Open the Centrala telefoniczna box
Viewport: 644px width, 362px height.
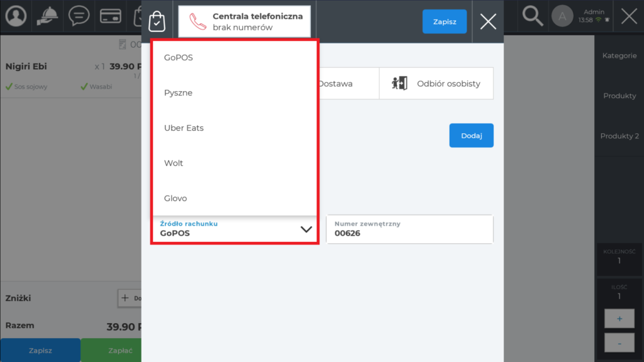tap(245, 22)
